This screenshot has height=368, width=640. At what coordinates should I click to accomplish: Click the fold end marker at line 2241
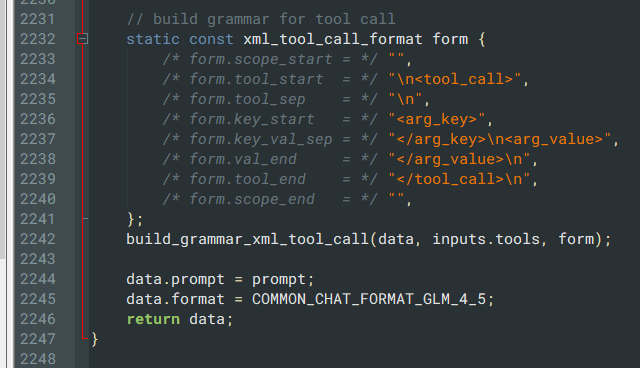coord(85,219)
